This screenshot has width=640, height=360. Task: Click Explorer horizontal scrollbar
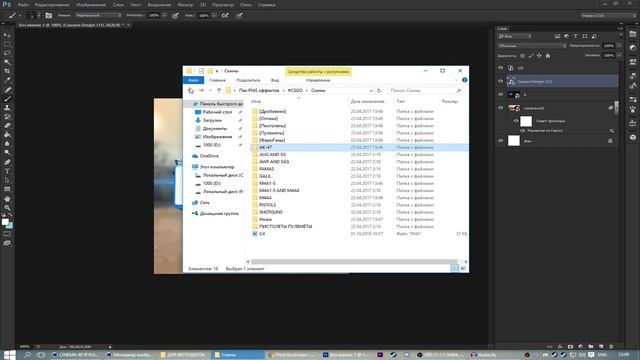point(354,262)
